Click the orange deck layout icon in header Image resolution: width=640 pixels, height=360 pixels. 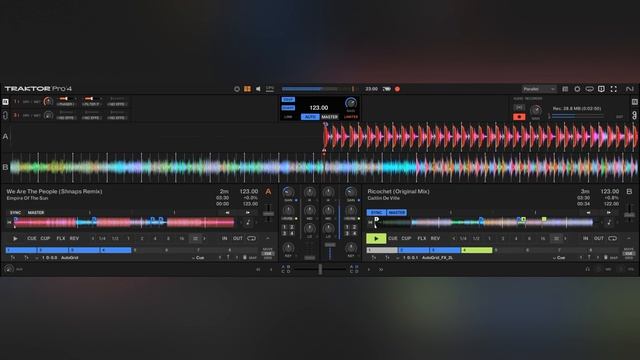247,89
